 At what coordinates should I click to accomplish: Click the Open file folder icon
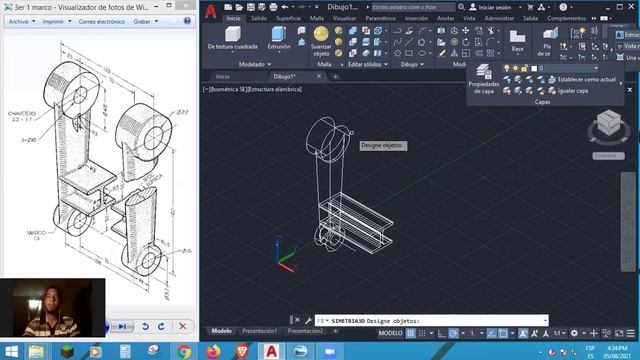(x=239, y=7)
